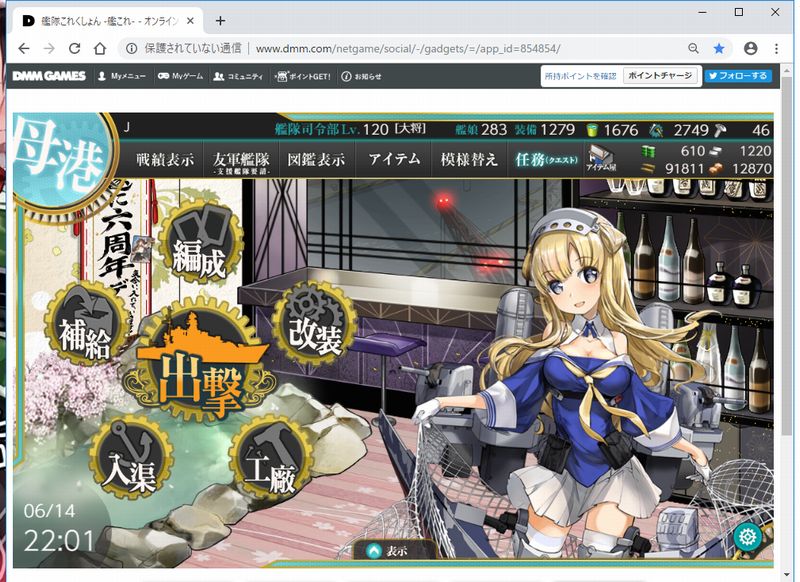This screenshot has width=800, height=582.
Task: Click the Twitter フォローする button
Action: 738,76
